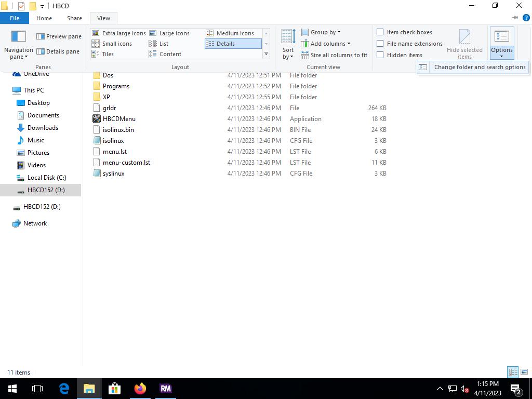Select Local Disk (C:) in navigation pane
Screen dimensions: 532x399
pos(47,178)
